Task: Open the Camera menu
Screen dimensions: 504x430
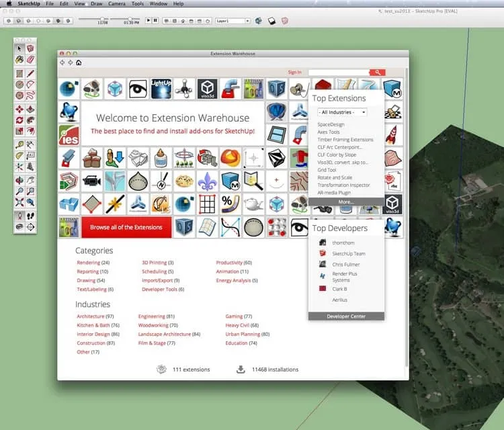Action: click(x=117, y=4)
